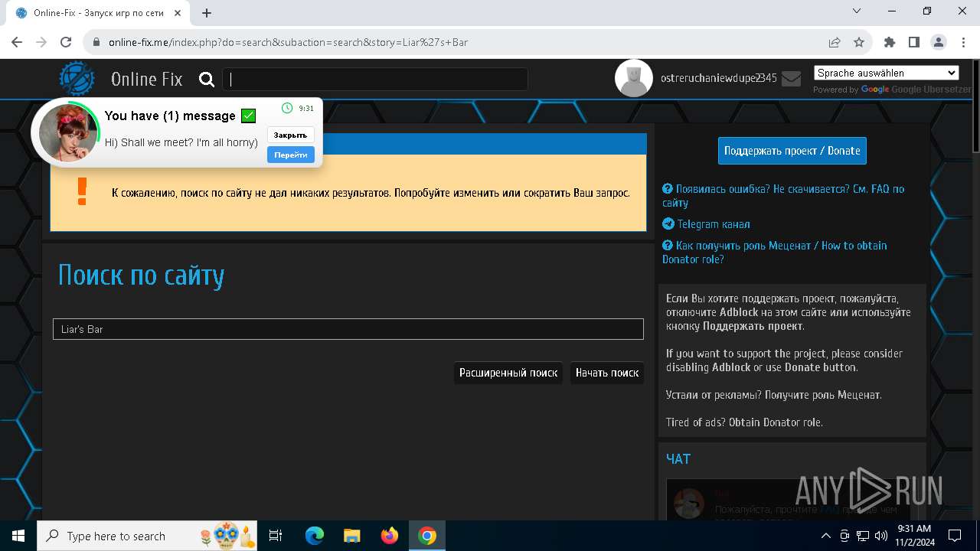Open FAQ link Появилась ошибка
Viewport: 980px width, 551px height.
click(783, 195)
